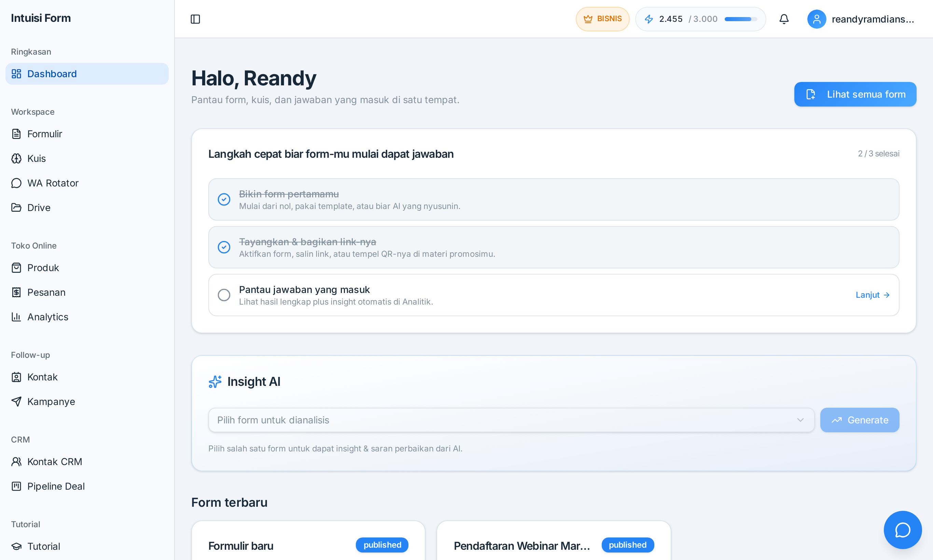Click checkmark for Bikin form pertamamu
933x560 pixels.
(224, 199)
